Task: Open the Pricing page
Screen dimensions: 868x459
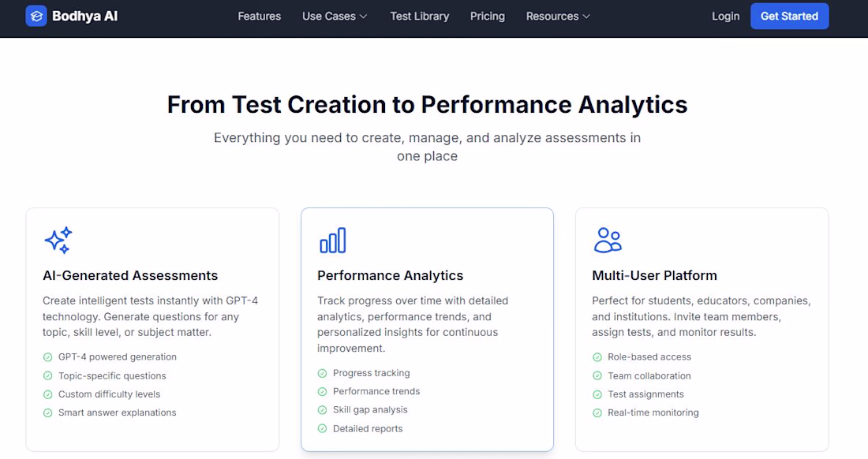Action: (488, 16)
